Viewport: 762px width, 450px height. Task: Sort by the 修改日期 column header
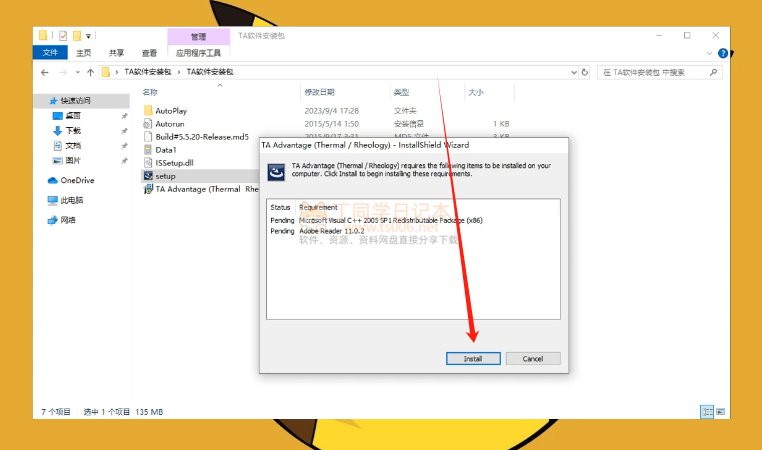click(319, 92)
